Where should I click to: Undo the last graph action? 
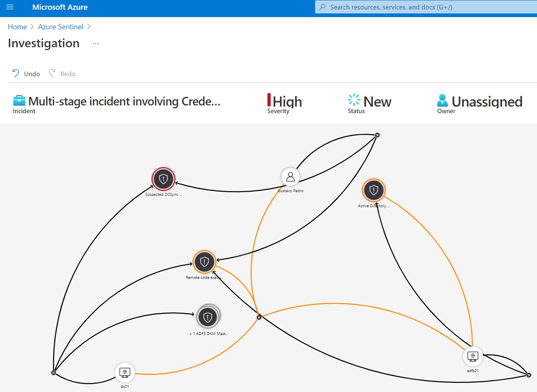coord(26,74)
